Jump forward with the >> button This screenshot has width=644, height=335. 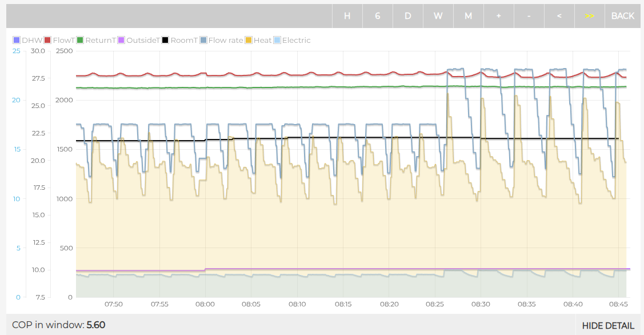pos(590,16)
